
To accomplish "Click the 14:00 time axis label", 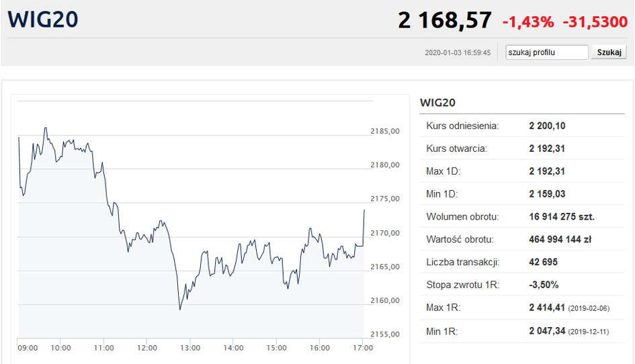I will tap(233, 348).
